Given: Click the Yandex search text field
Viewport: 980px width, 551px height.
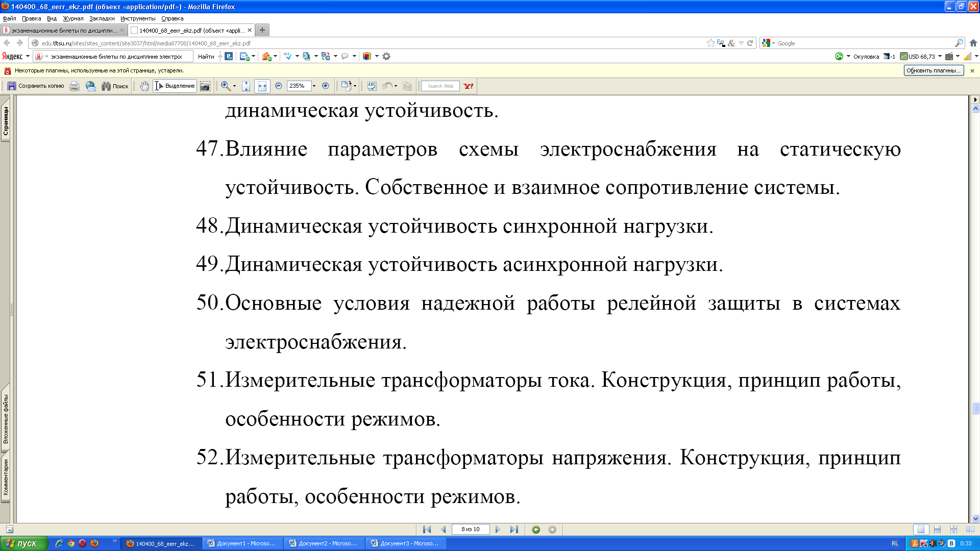Looking at the screenshot, I should 116,57.
